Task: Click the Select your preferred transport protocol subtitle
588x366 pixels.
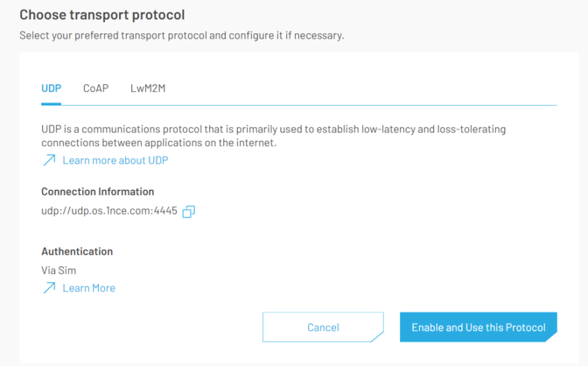Action: pyautogui.click(x=181, y=36)
